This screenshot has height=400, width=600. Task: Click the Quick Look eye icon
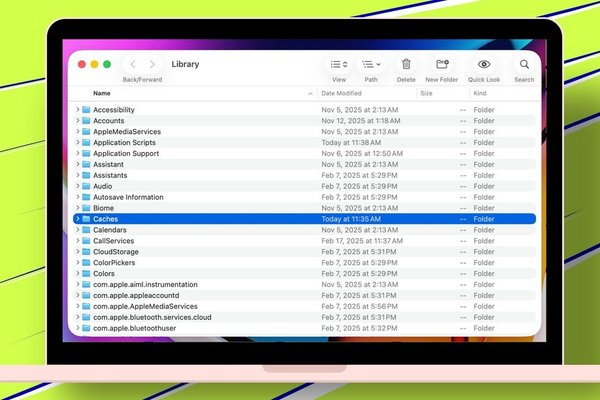tap(484, 64)
